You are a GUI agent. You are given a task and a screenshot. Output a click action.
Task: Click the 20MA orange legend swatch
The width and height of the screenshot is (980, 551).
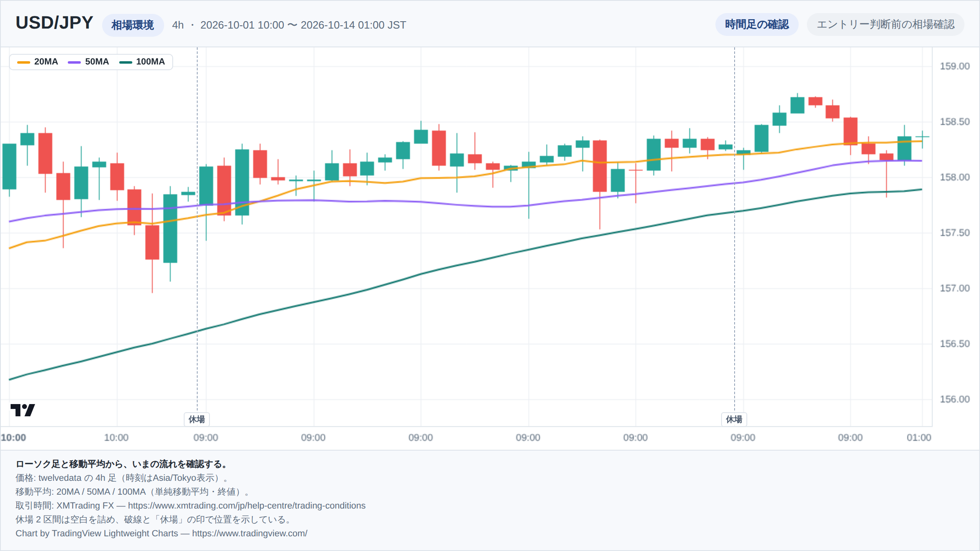24,62
